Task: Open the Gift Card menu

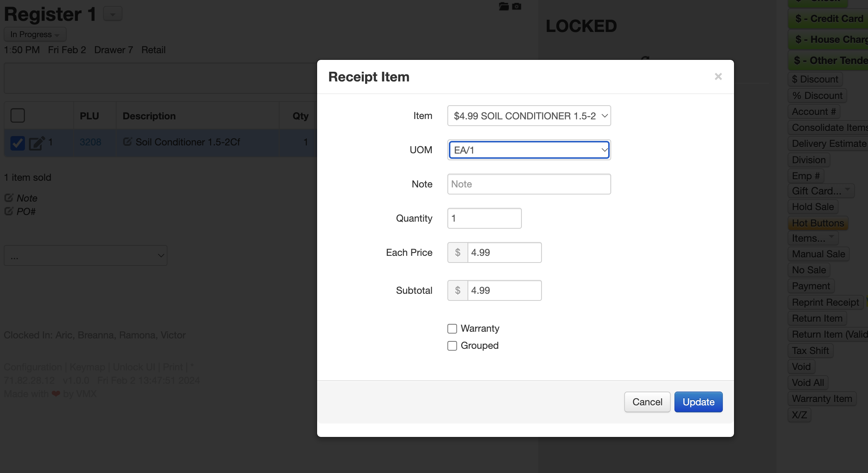Action: point(820,191)
